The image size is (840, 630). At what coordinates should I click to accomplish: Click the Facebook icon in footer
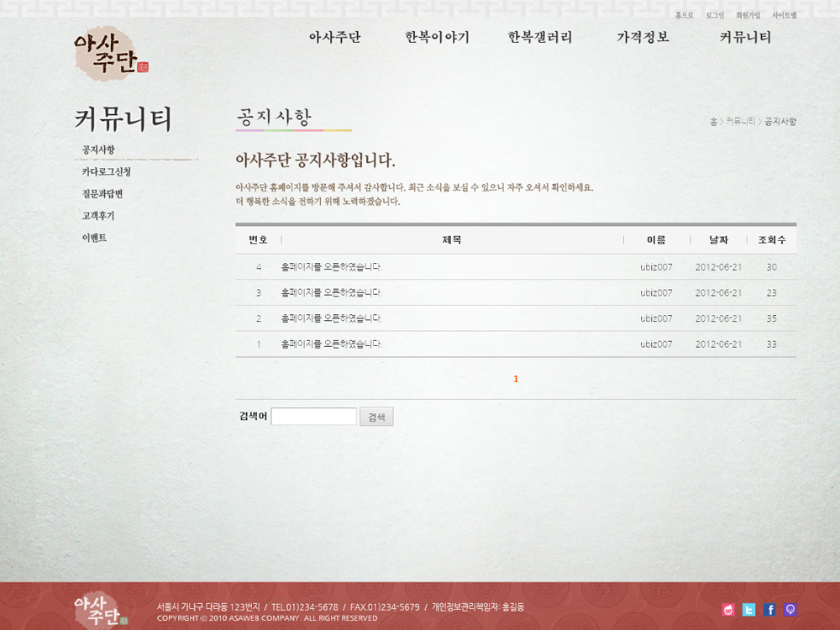tap(769, 610)
